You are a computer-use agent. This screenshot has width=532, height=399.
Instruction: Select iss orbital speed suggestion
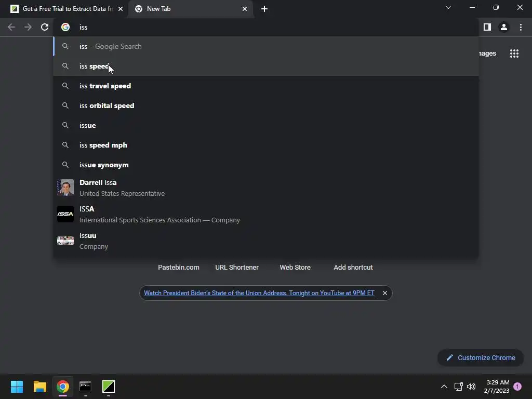[266, 105]
